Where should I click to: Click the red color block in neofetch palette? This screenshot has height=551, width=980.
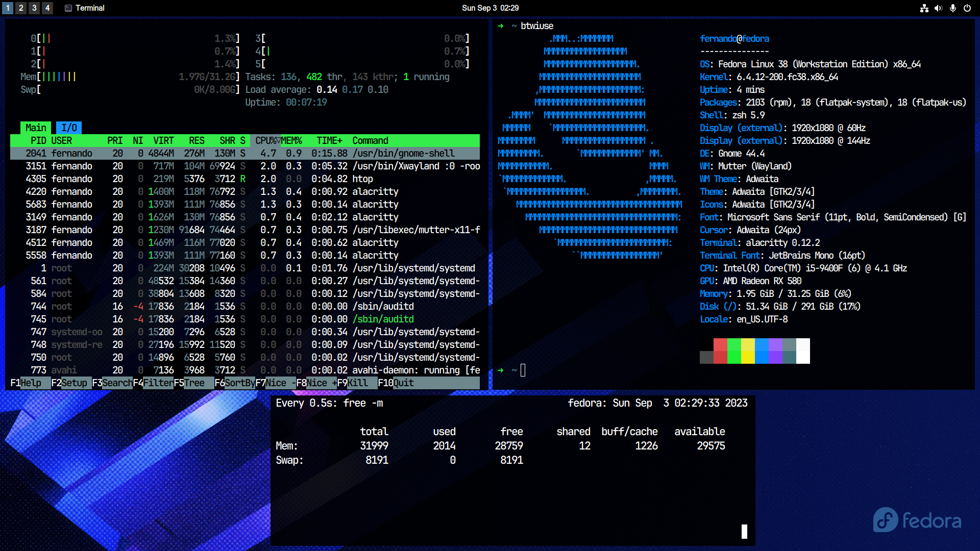pos(720,351)
